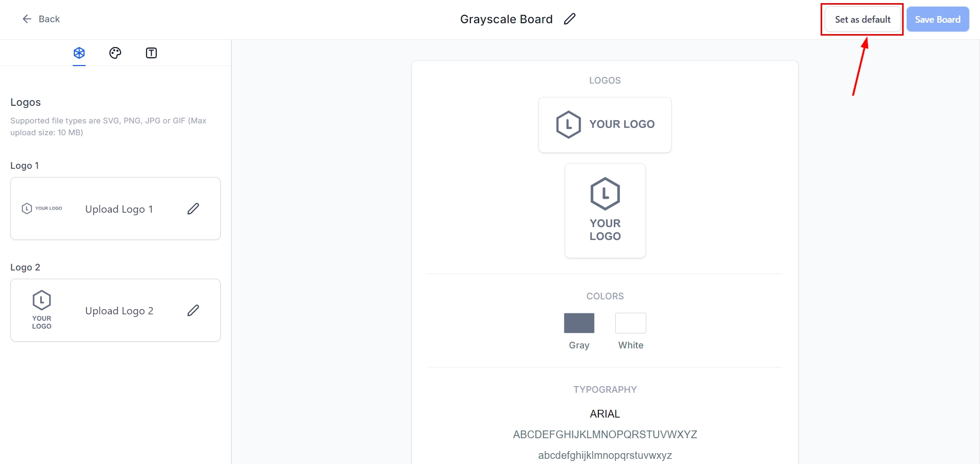The height and width of the screenshot is (464, 980).
Task: Click the uppercase alphabet sample text
Action: (605, 435)
